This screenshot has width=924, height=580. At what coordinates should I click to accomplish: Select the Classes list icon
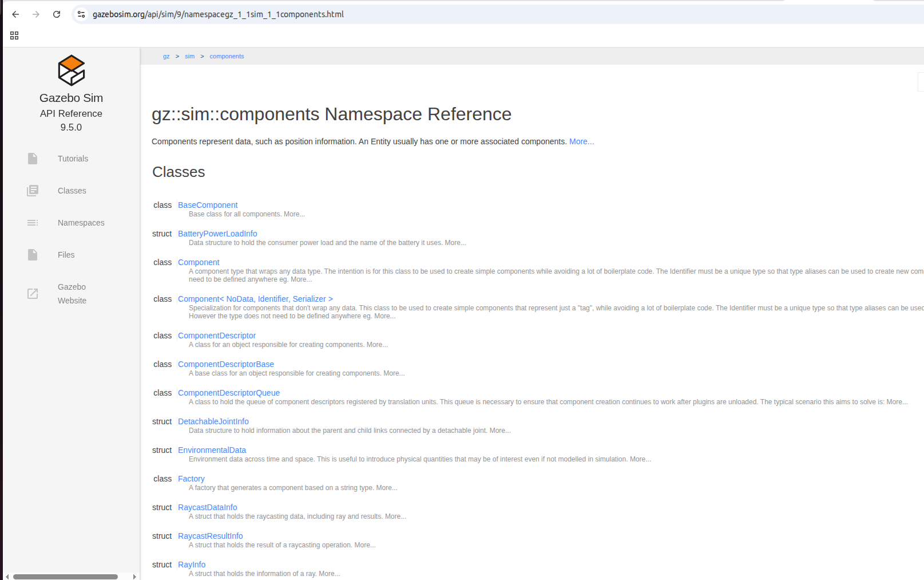tap(32, 190)
